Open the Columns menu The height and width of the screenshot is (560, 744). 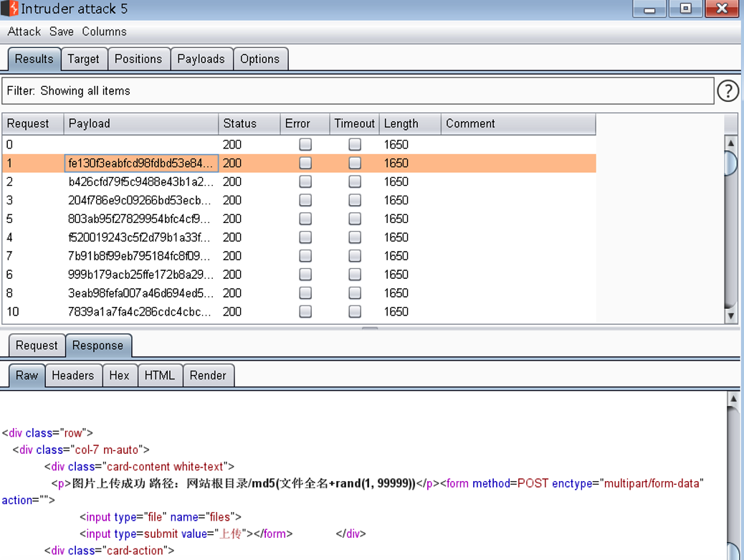(x=104, y=32)
